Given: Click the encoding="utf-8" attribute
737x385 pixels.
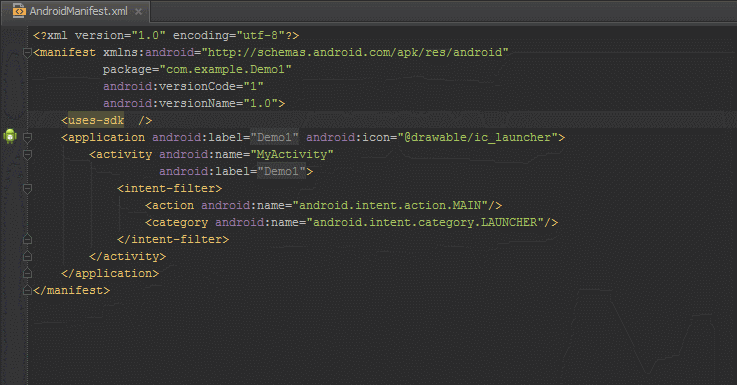Looking at the screenshot, I should click(229, 35).
